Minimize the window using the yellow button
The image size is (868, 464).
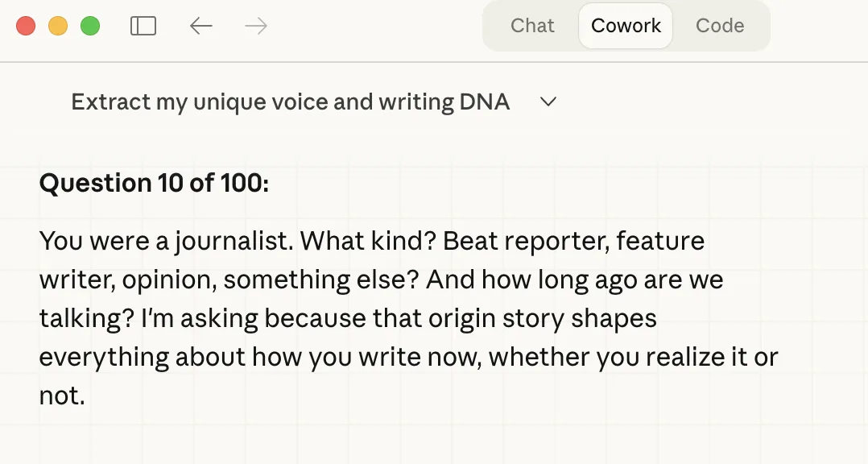click(58, 26)
